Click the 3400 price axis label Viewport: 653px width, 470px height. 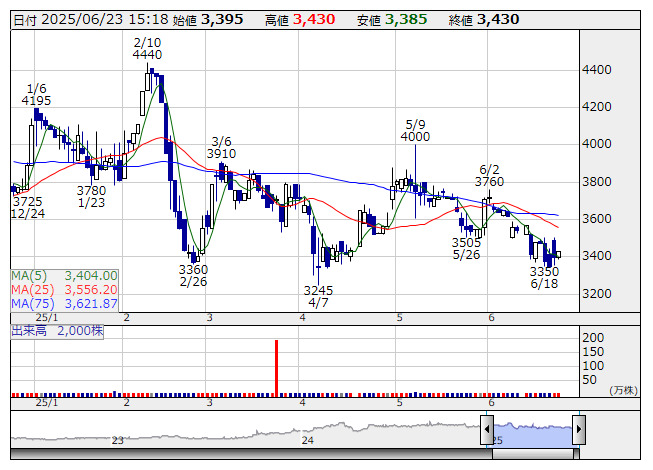597,256
